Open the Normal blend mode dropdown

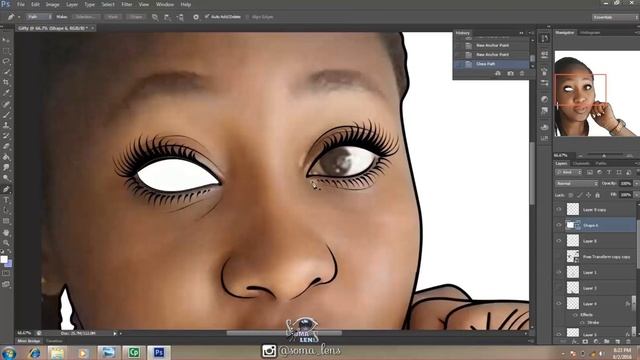[577, 184]
